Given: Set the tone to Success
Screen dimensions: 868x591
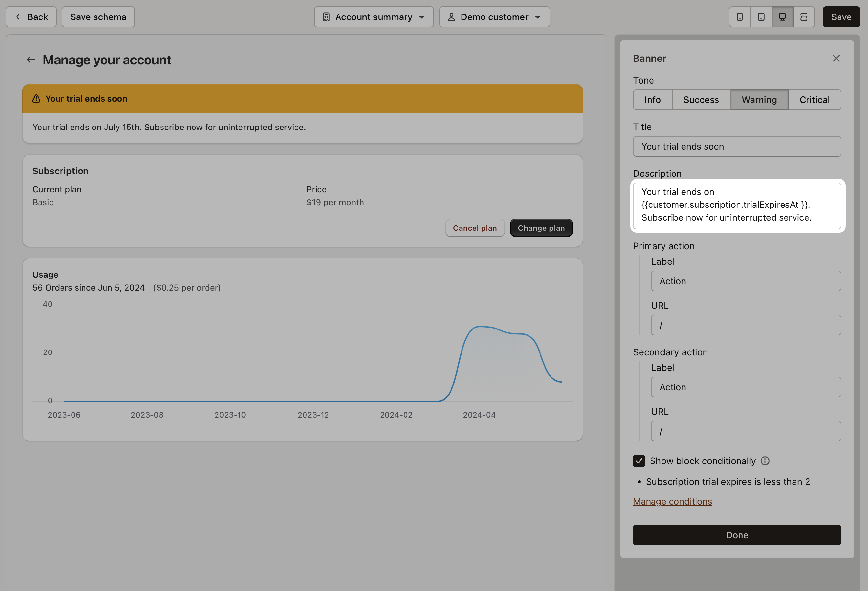Looking at the screenshot, I should click(701, 99).
